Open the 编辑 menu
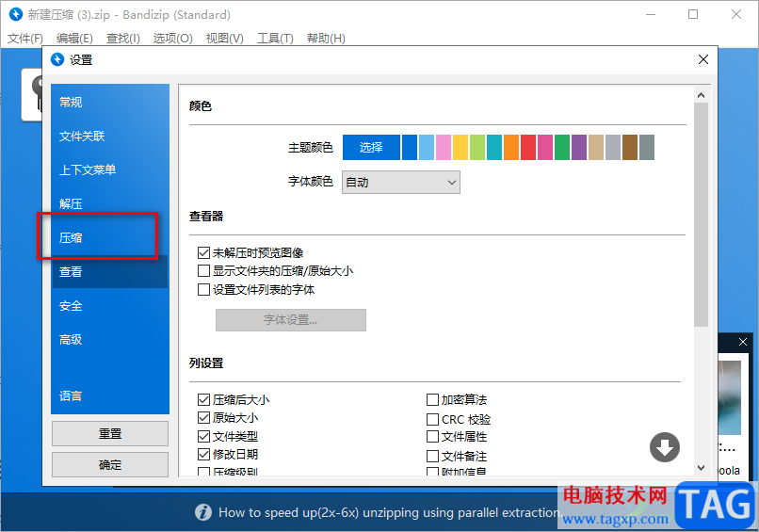Image resolution: width=759 pixels, height=532 pixels. coord(74,39)
